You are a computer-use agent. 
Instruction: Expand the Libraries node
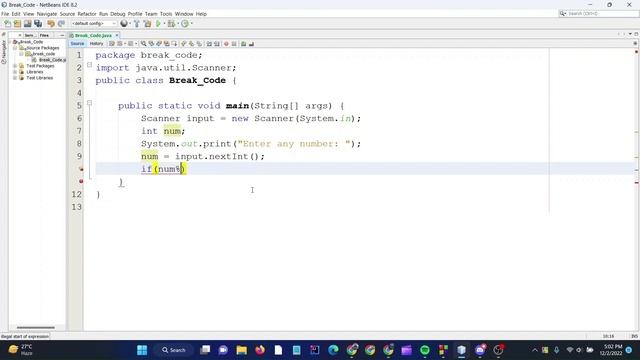click(15, 72)
